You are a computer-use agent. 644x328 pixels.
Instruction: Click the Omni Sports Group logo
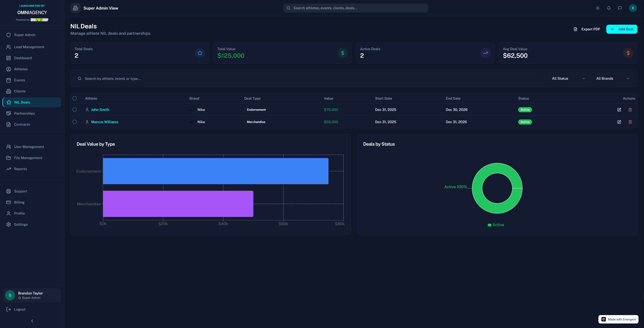[39, 20]
